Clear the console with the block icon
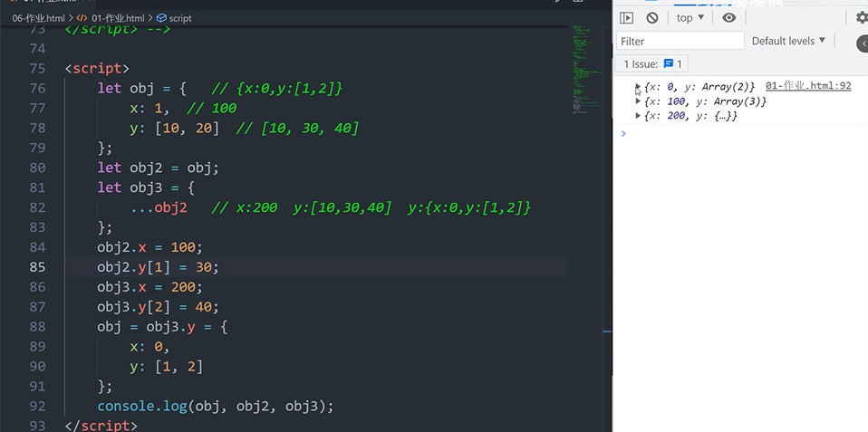 652,18
